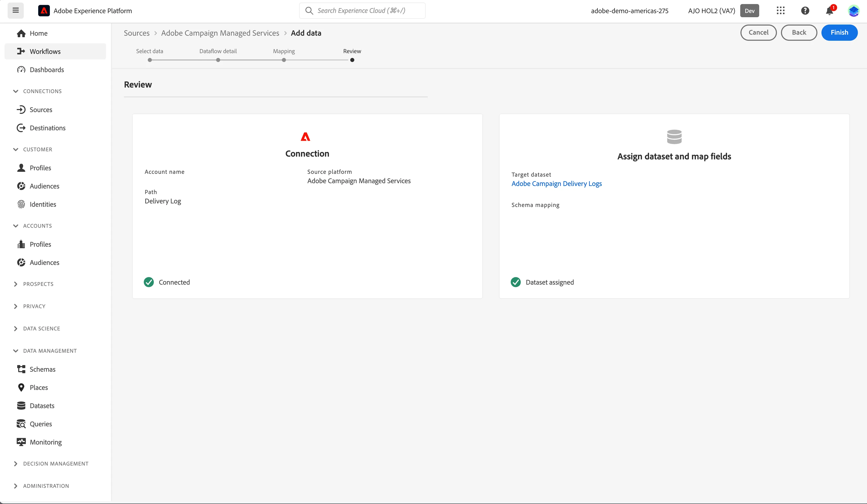867x504 pixels.
Task: Open the AJO HOL2 (VA7) sandbox selector
Action: 723,11
